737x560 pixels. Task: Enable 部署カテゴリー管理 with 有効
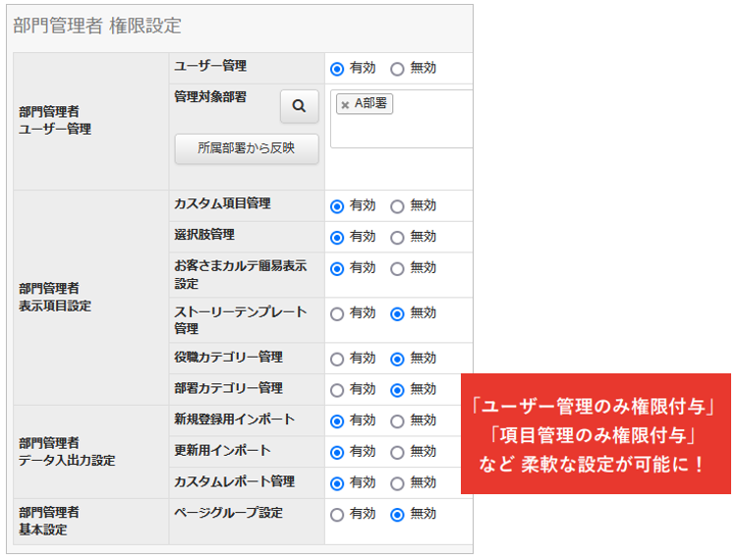tap(337, 390)
